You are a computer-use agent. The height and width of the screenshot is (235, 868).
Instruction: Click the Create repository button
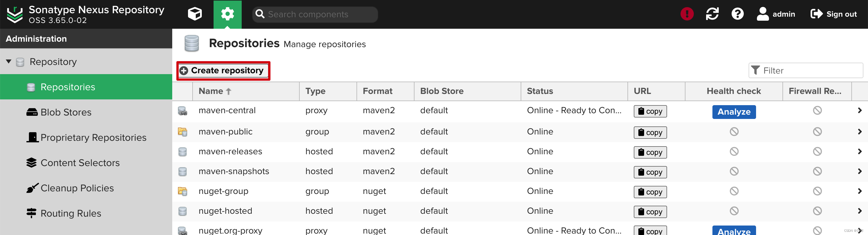pos(223,70)
